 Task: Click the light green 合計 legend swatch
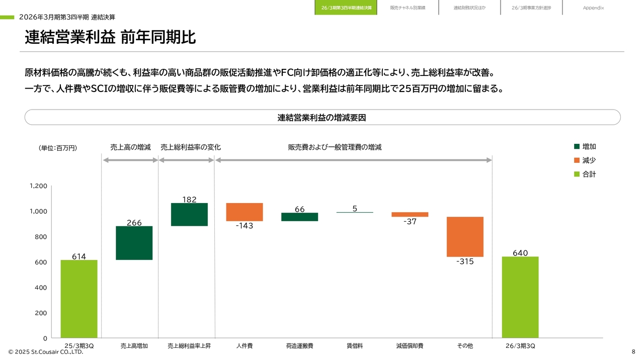[x=577, y=174]
